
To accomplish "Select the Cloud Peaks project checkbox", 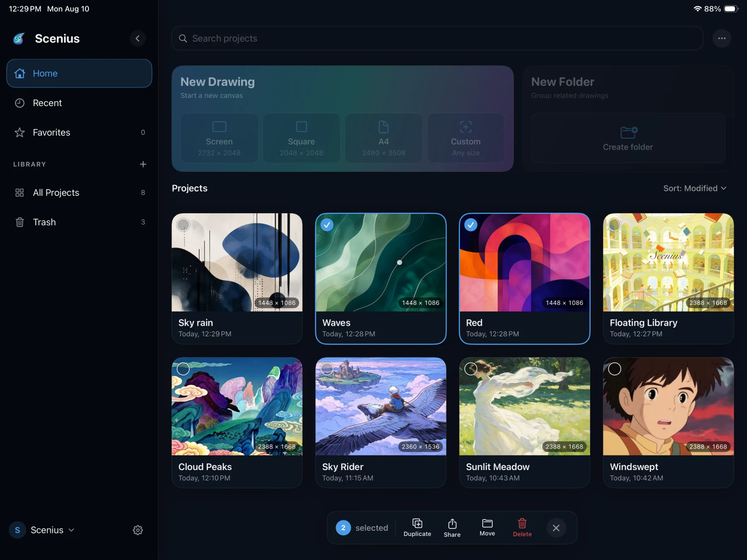I will click(183, 369).
